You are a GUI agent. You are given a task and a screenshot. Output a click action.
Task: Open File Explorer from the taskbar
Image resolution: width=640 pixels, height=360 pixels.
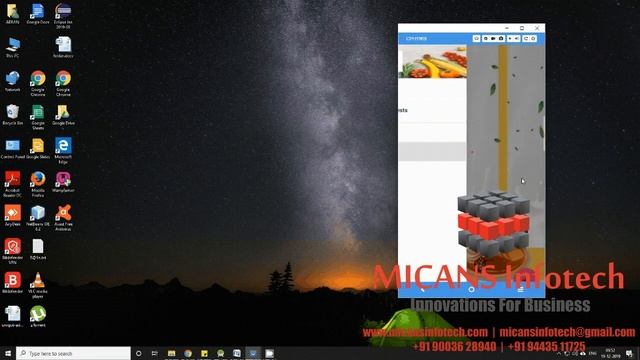171,353
